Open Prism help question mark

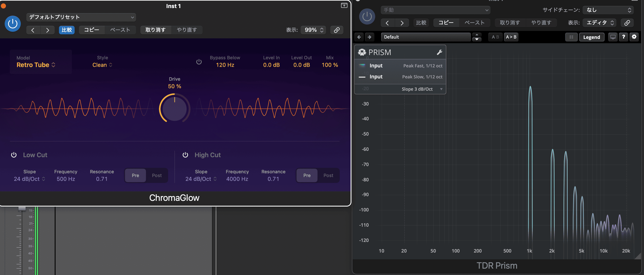(x=623, y=37)
